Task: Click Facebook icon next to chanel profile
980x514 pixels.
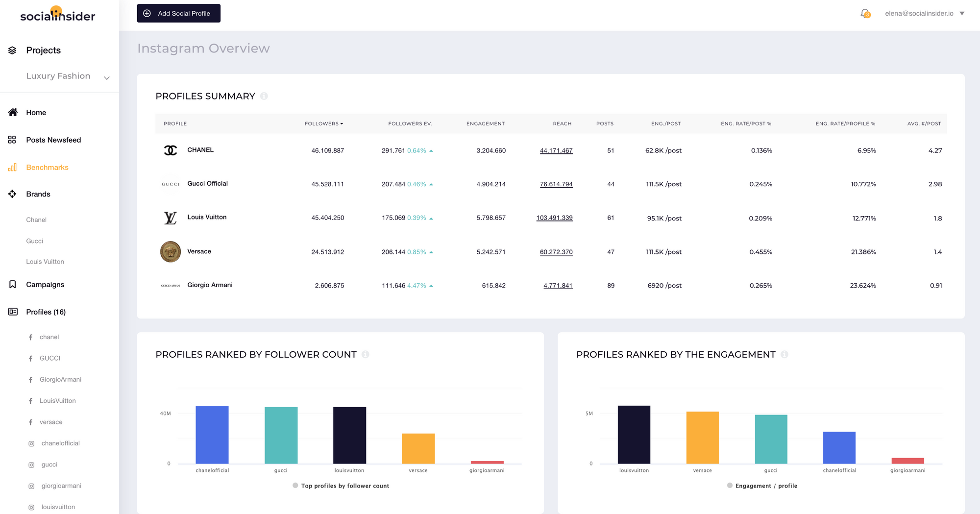Action: [x=31, y=337]
